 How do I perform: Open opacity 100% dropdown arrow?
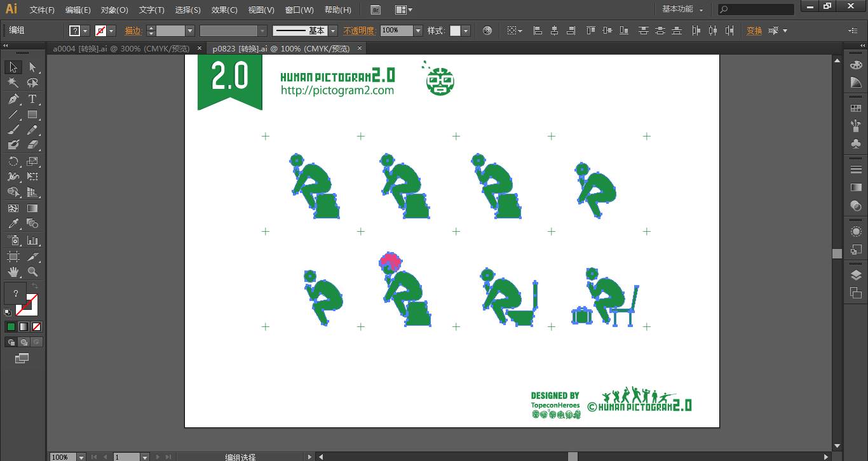pyautogui.click(x=418, y=30)
